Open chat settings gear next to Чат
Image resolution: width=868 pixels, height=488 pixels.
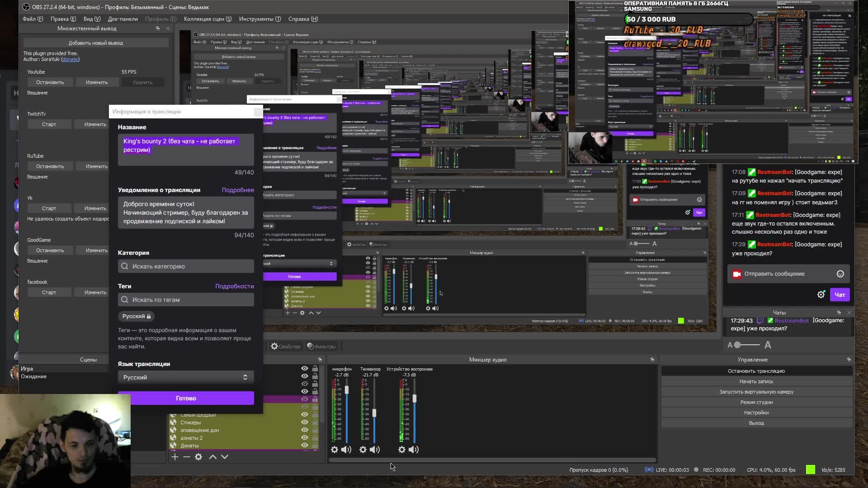821,295
